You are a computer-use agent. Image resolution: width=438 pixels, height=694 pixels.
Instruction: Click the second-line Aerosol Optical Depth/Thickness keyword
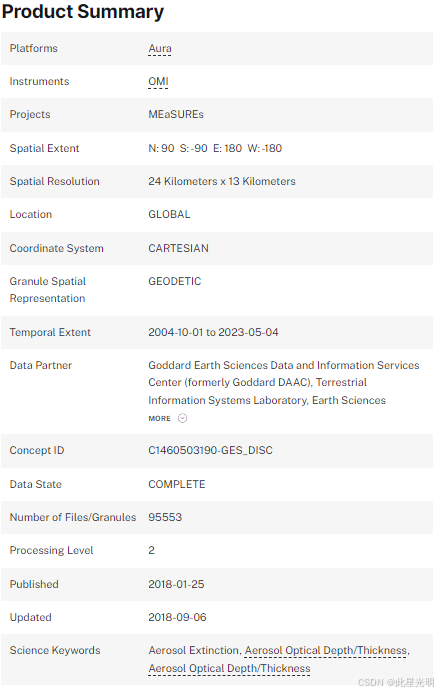(229, 668)
